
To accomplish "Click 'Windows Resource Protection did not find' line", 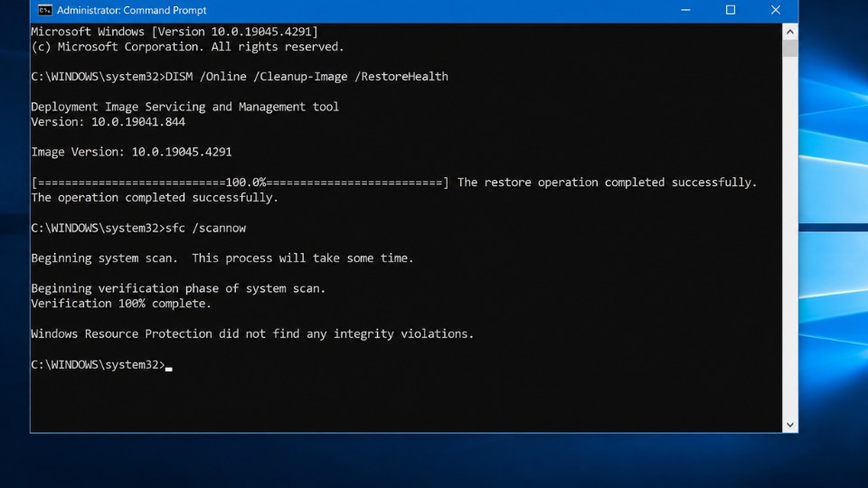I will point(252,334).
